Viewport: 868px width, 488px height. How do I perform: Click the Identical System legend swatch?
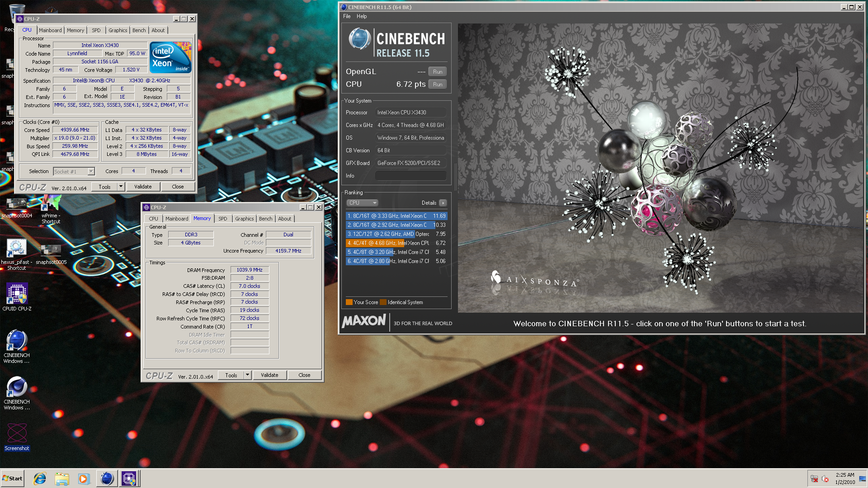[x=383, y=302]
